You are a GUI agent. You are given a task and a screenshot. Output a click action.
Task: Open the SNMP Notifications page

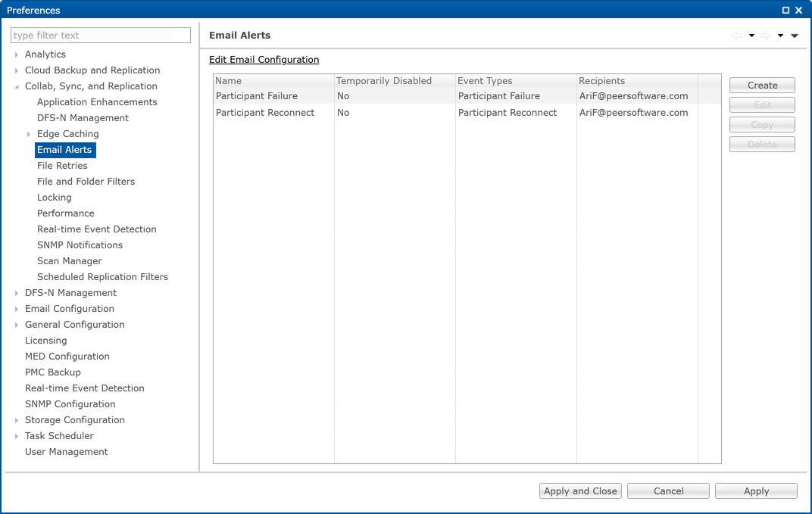[x=80, y=245]
